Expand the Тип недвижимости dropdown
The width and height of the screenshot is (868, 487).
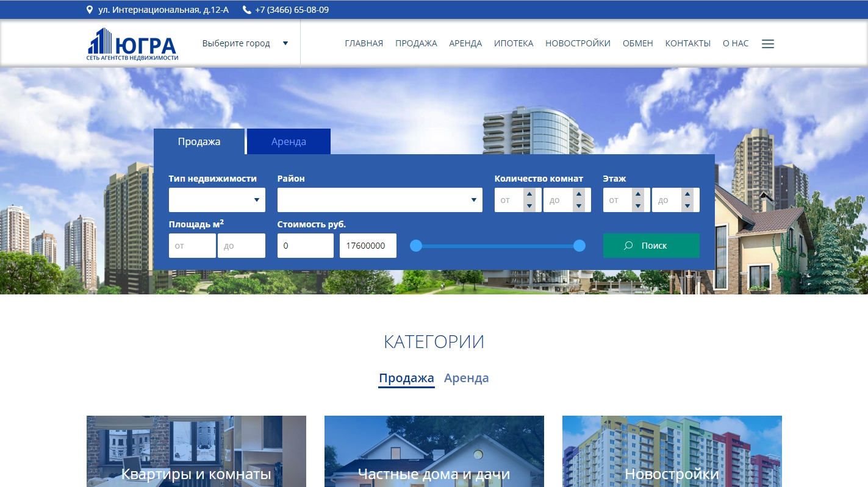click(217, 200)
